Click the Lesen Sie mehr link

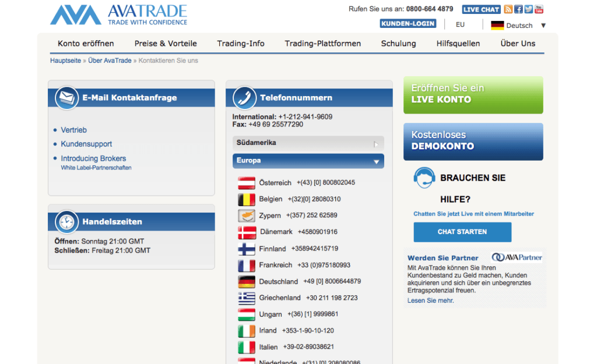pos(431,301)
